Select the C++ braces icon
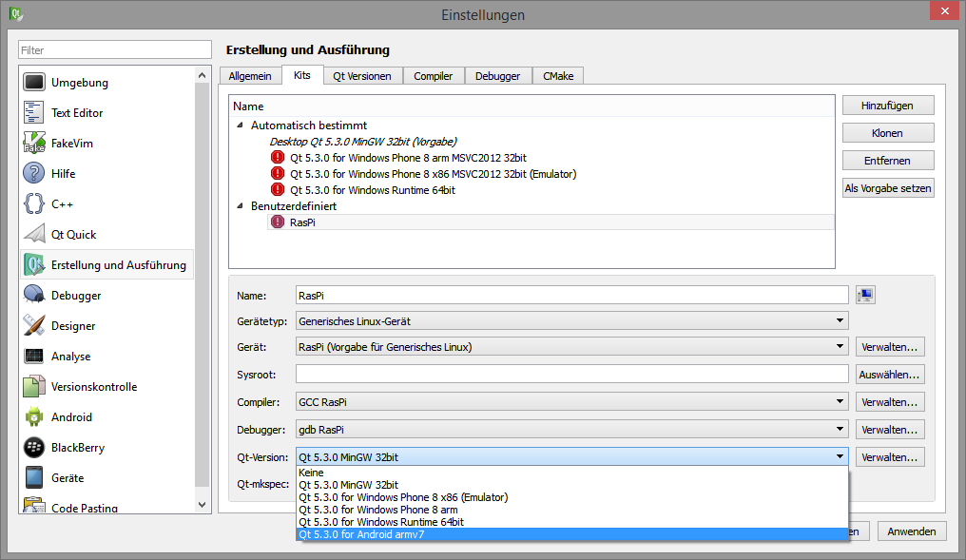 pos(34,203)
